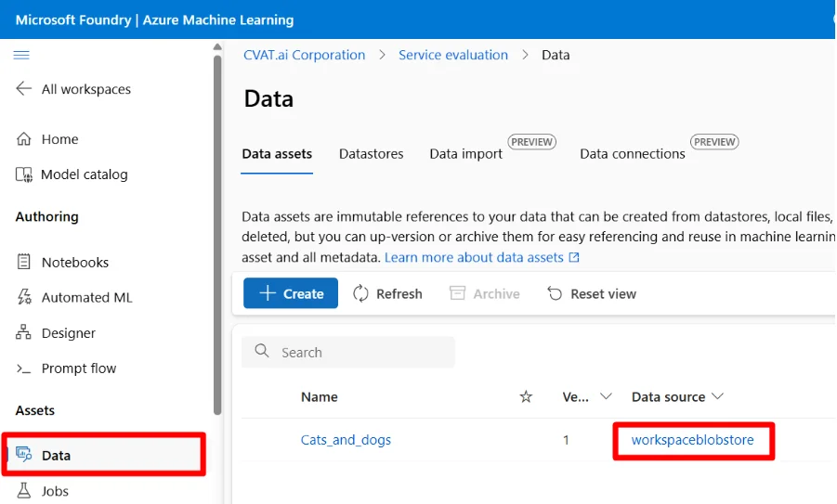Click Reset view
This screenshot has width=837, height=504.
point(592,293)
